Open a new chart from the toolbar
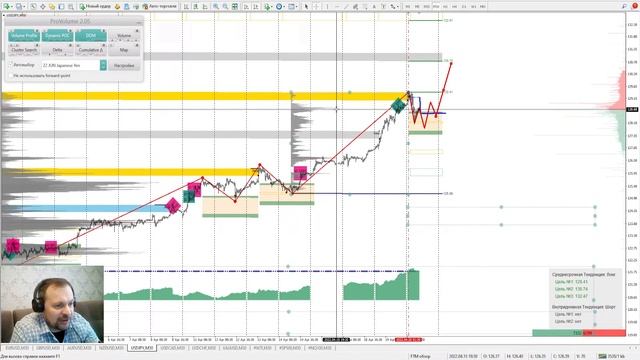This screenshot has height=360, width=640. 7,7
